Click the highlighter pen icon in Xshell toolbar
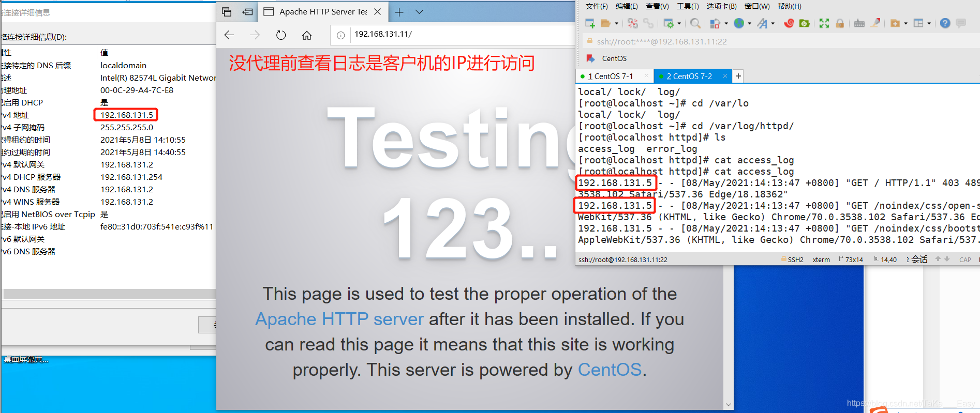 click(x=875, y=23)
